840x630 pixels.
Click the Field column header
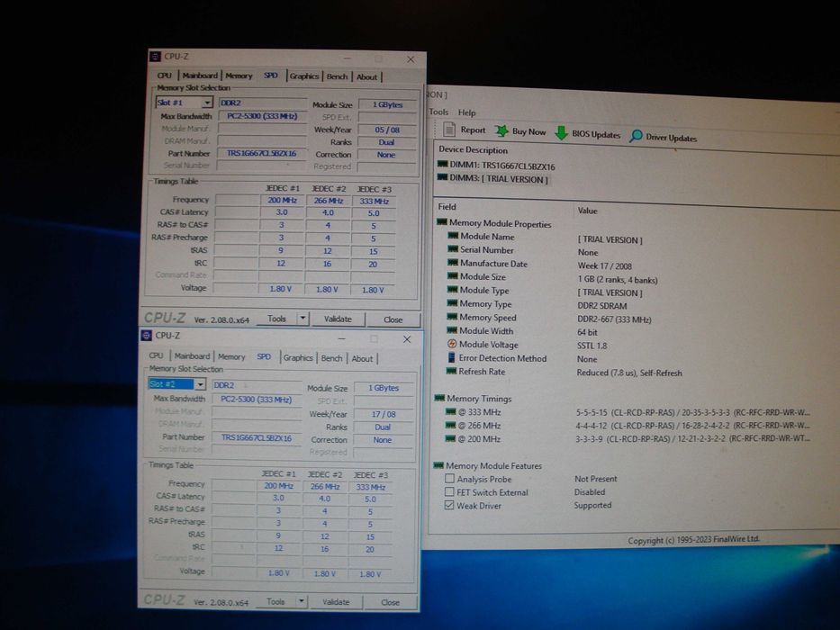tap(447, 207)
